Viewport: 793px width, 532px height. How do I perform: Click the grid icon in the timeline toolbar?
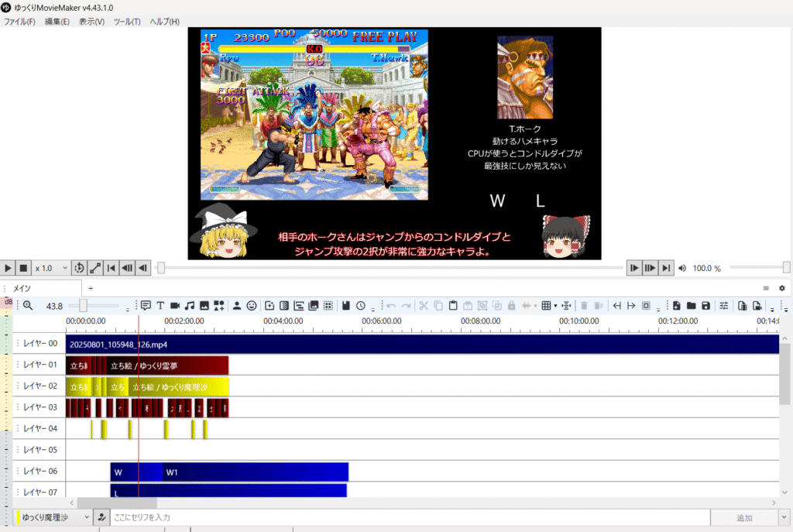click(x=546, y=305)
